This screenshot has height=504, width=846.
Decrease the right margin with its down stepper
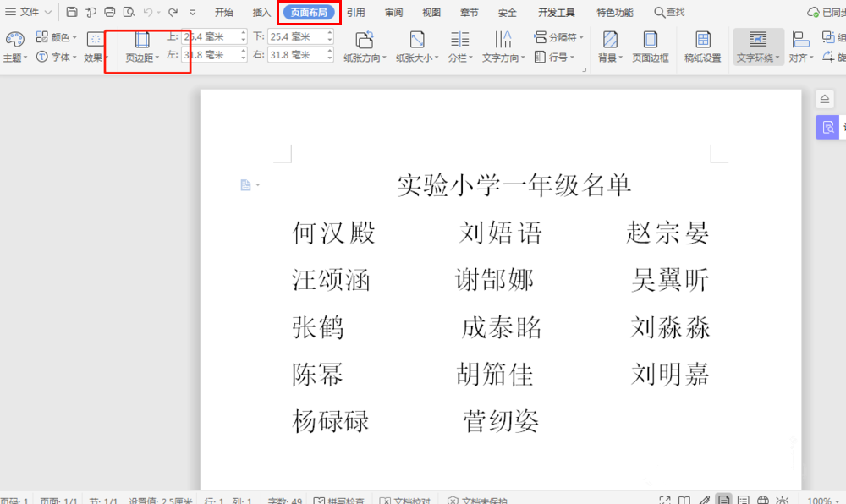[330, 58]
